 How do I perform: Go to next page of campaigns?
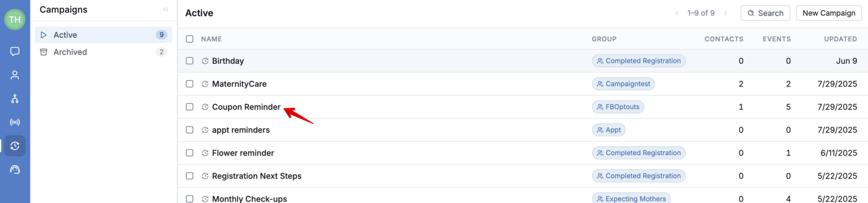(x=725, y=13)
